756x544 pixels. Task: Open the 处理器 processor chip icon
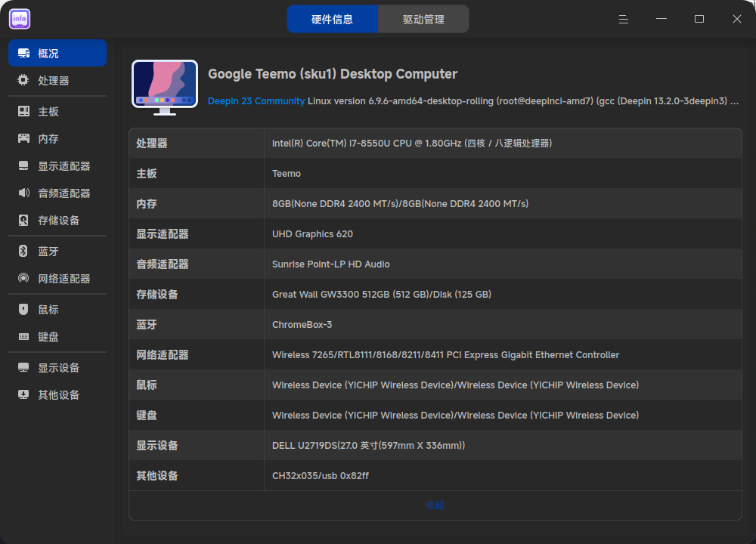pos(23,80)
